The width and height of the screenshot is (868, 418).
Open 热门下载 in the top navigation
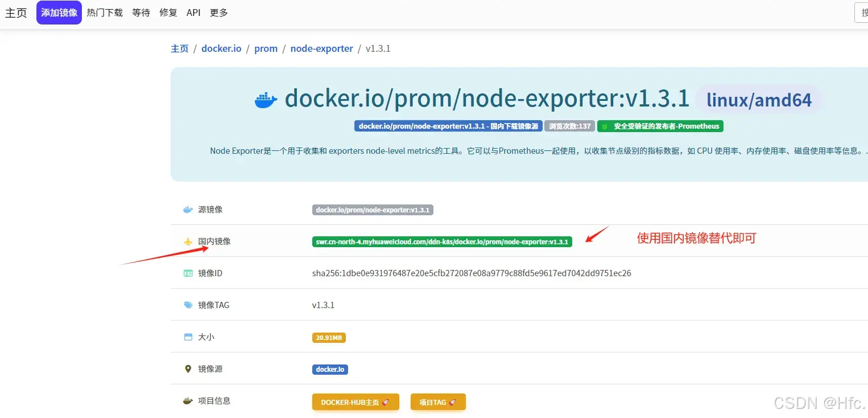[105, 13]
